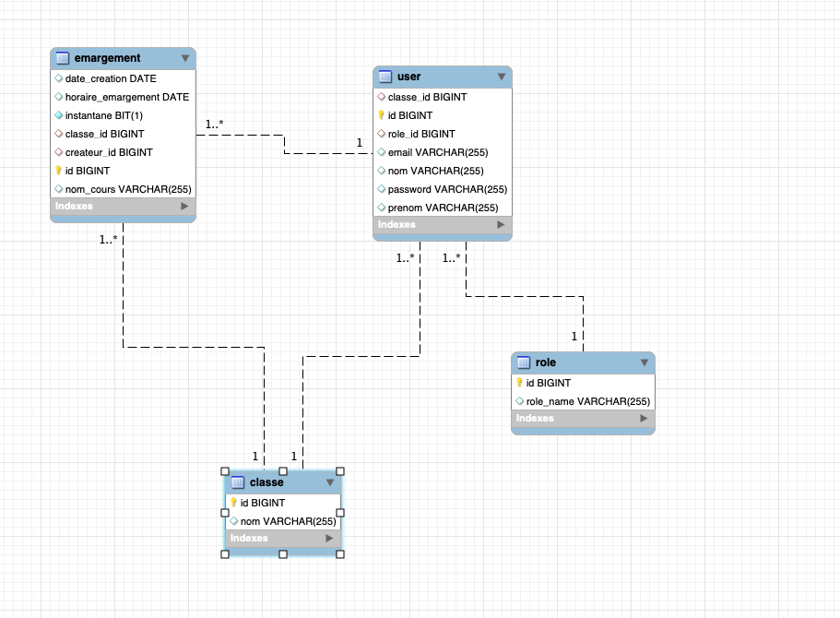Image resolution: width=840 pixels, height=618 pixels.
Task: Click bottom-right resize handle of classe table
Action: pos(340,554)
